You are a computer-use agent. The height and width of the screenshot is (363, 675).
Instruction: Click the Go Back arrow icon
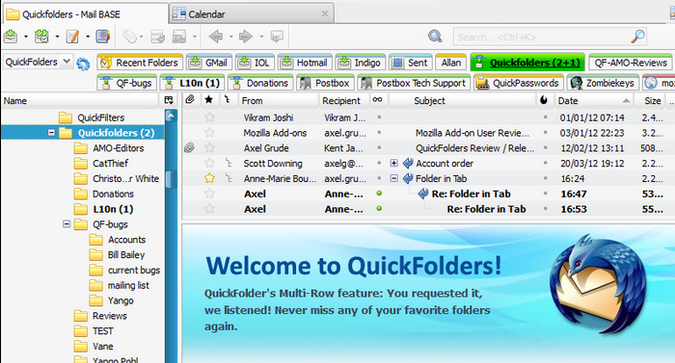click(x=216, y=37)
